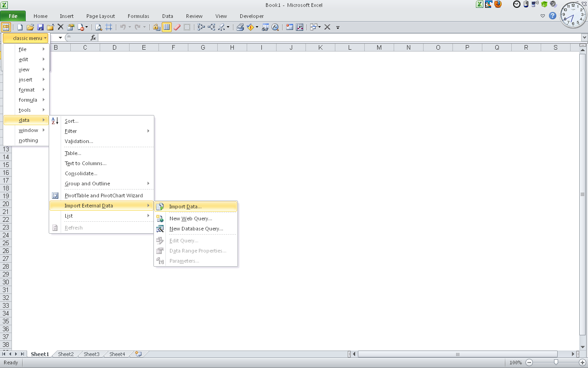Open the classic menu dropdown button
This screenshot has height=368, width=588.
coord(26,38)
